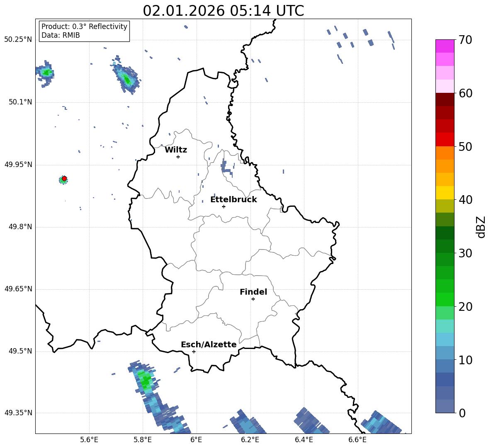Click the 50.25°N latitude tick label

18,40
